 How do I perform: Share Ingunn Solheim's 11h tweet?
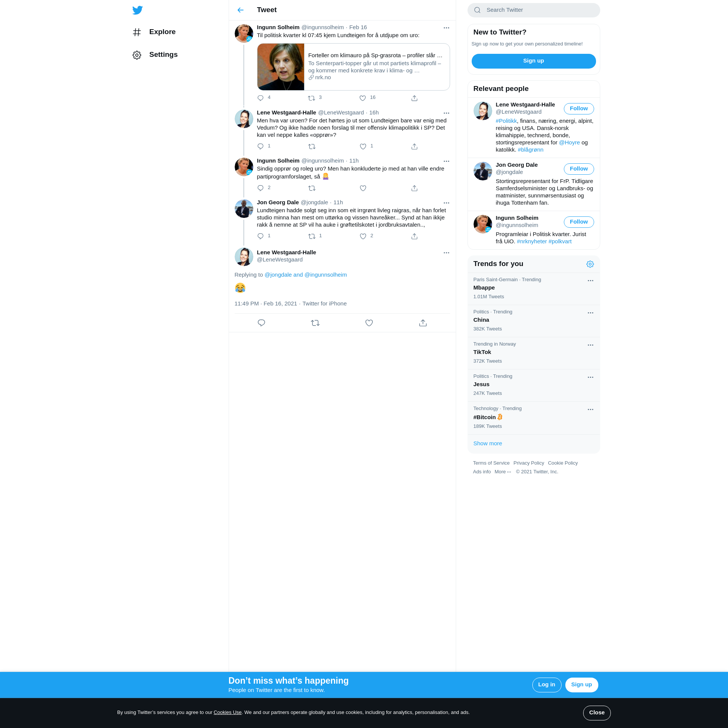pos(414,188)
